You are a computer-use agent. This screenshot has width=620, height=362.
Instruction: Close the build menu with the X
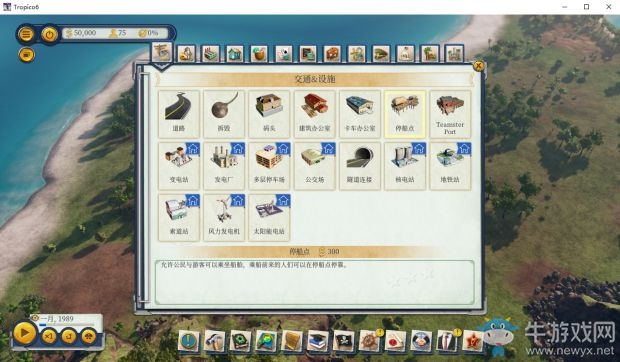click(x=478, y=66)
